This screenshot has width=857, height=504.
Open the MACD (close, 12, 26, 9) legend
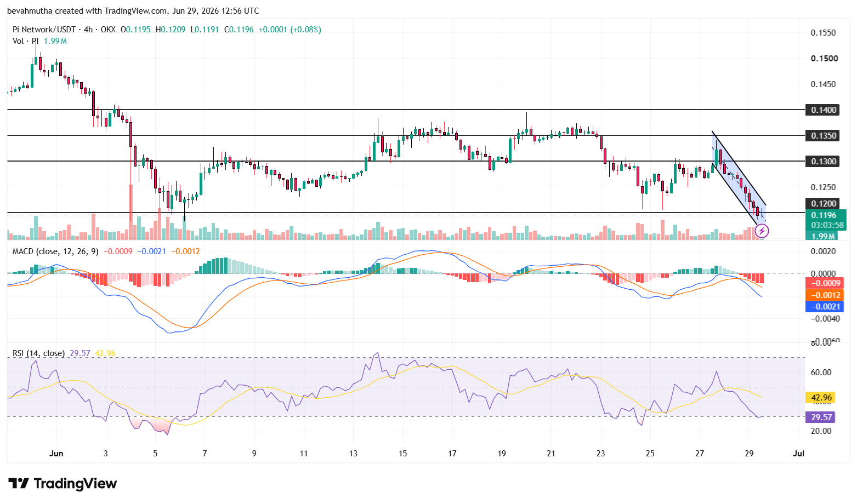coord(55,251)
